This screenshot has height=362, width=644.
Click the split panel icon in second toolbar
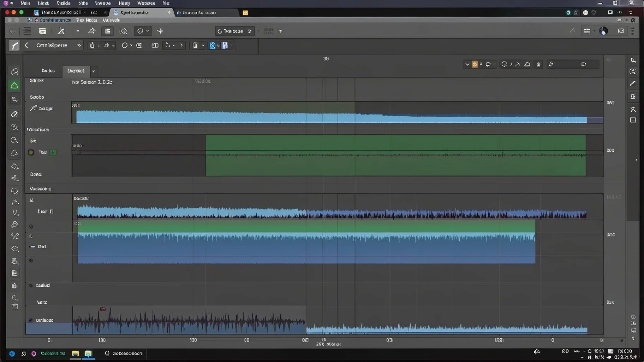[155, 45]
